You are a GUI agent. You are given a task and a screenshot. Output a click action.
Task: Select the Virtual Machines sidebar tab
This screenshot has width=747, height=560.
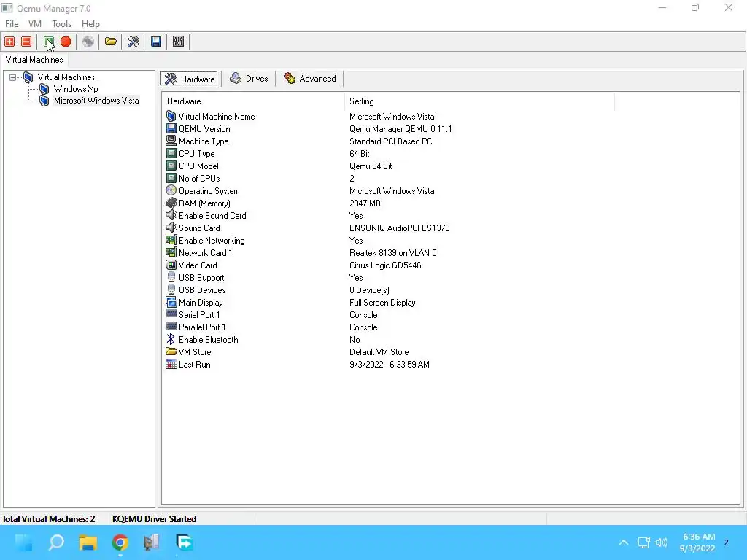(x=34, y=60)
